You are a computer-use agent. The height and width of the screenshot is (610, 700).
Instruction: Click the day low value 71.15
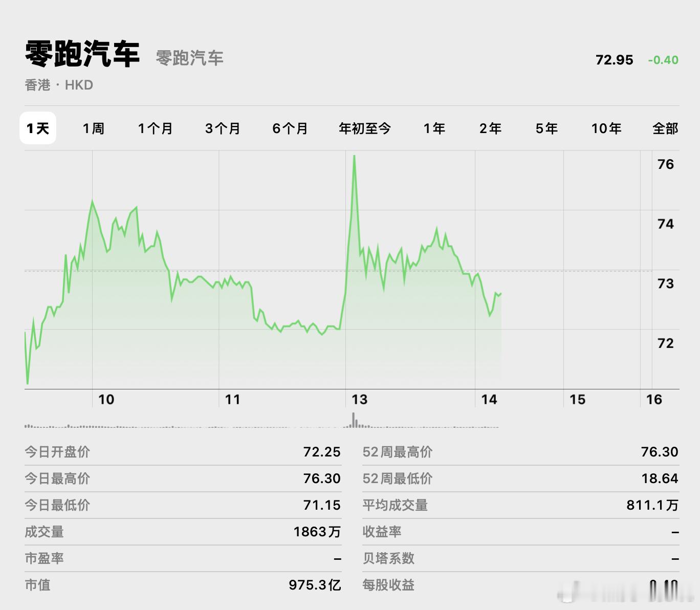[x=322, y=505]
